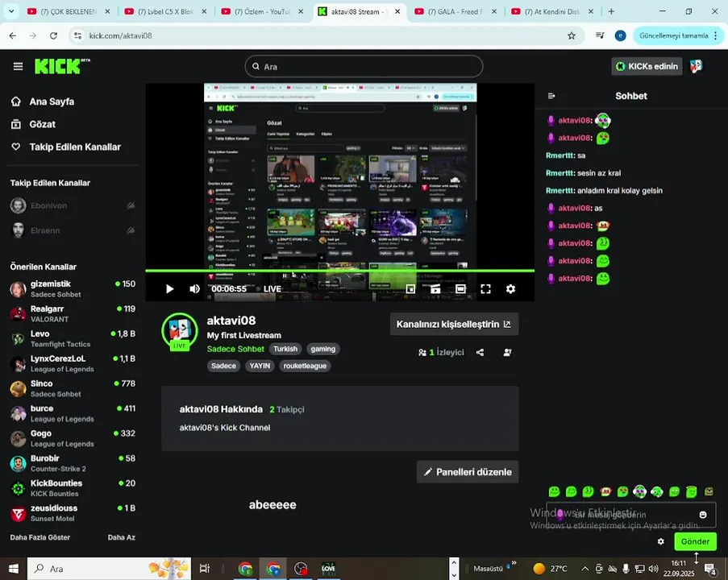Bookmark this page with the star icon
728x580 pixels.
(x=572, y=35)
